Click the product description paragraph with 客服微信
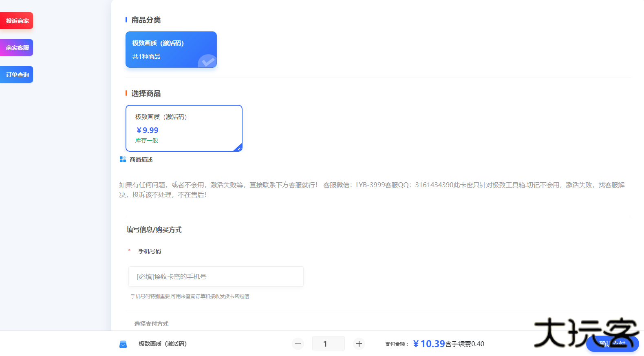Viewport: 644px width, 356px height. point(372,190)
